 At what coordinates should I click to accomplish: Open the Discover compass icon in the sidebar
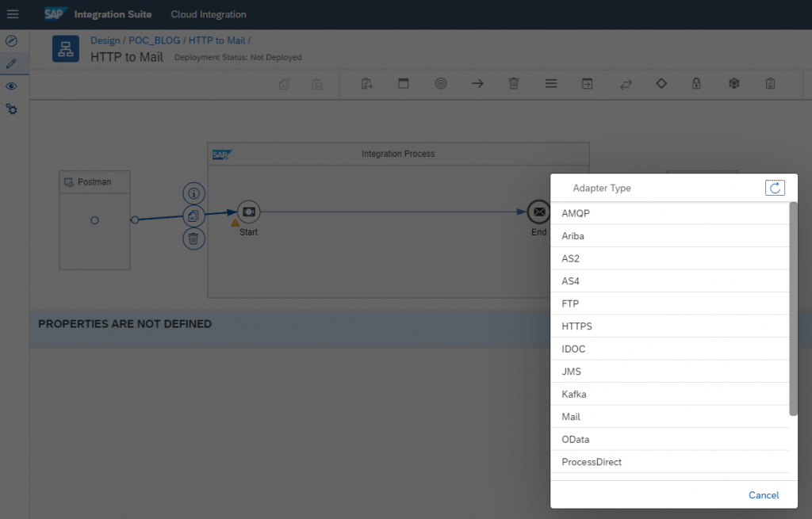point(11,41)
